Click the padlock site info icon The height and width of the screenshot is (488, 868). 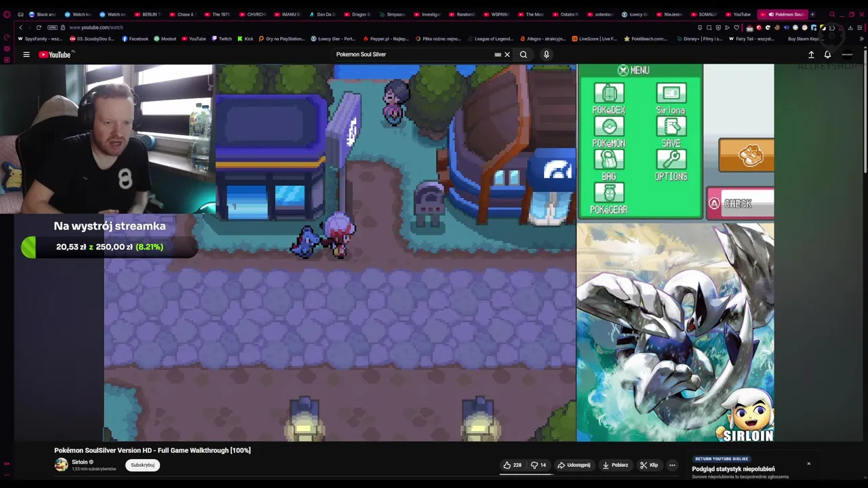pyautogui.click(x=63, y=28)
